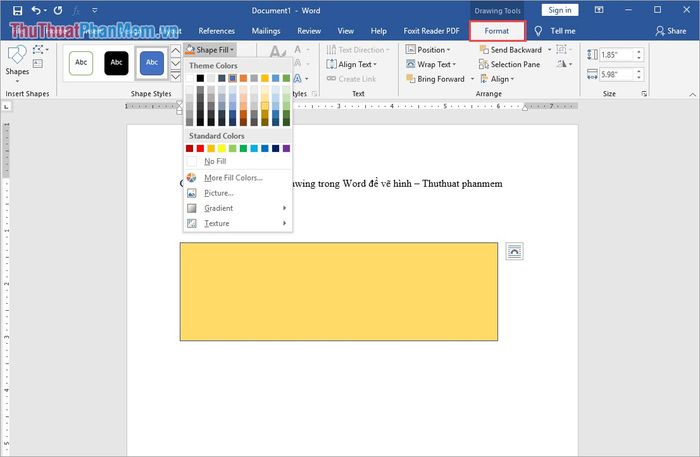Open the Format tab under Drawing Tools
This screenshot has height=457, width=700.
pos(497,31)
